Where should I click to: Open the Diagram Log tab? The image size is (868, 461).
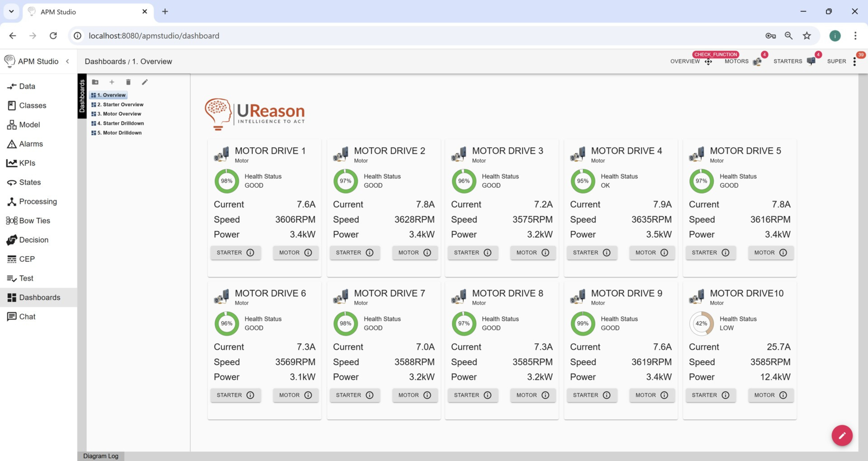point(101,456)
